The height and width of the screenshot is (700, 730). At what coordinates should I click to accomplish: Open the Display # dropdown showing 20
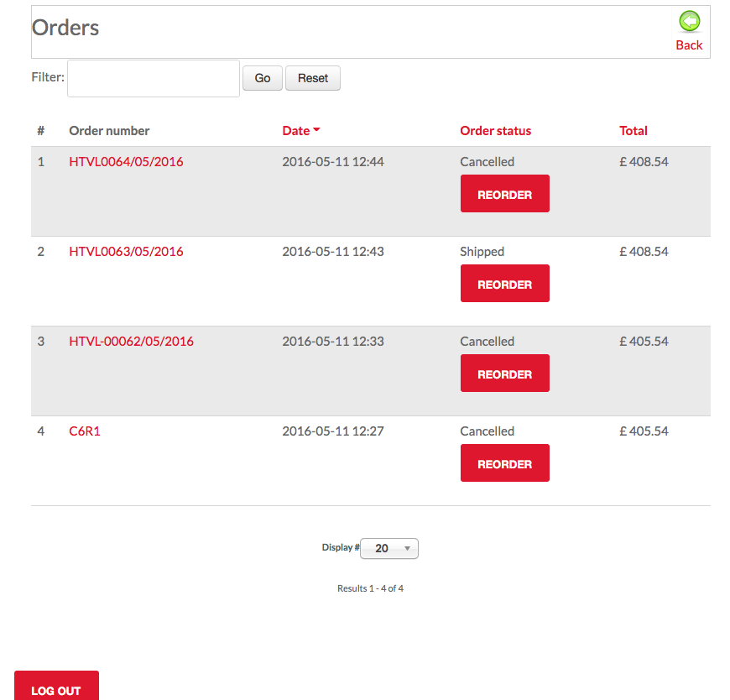click(389, 549)
